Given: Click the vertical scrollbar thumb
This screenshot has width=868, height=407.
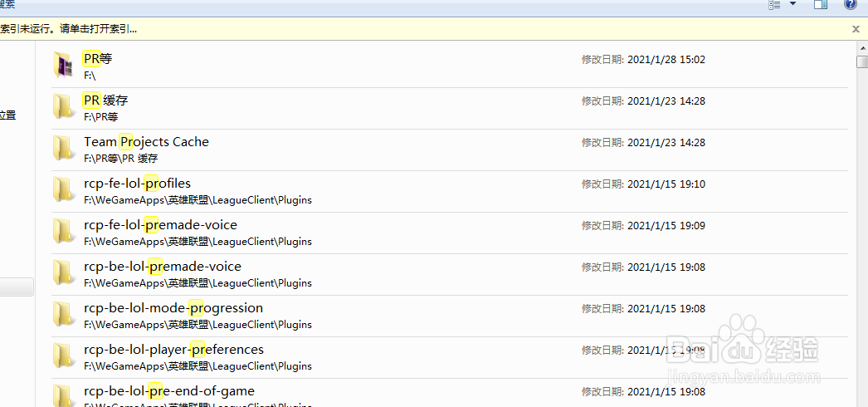Looking at the screenshot, I should tap(862, 61).
